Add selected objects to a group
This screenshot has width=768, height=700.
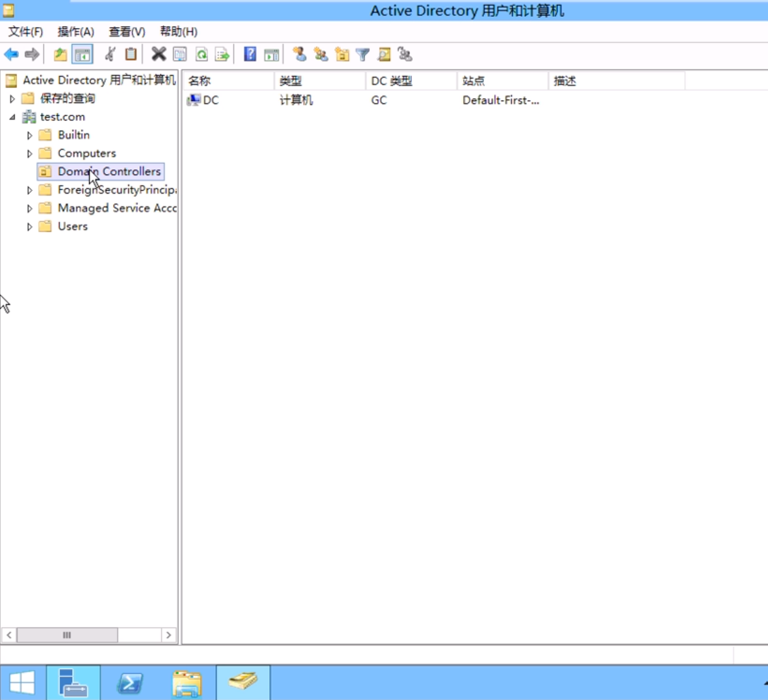(x=405, y=55)
